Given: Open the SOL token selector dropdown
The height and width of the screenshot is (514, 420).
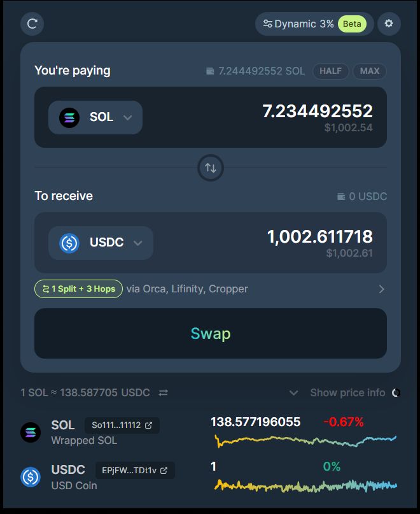Looking at the screenshot, I should [x=95, y=117].
